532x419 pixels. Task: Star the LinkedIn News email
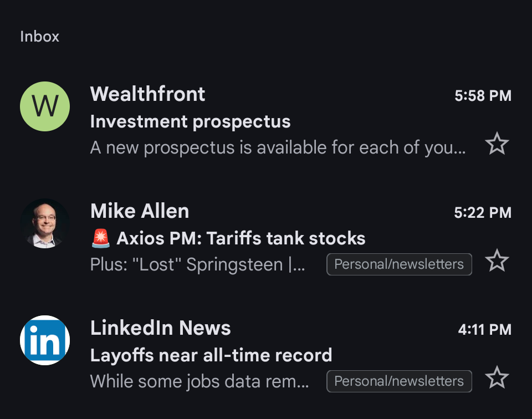497,377
